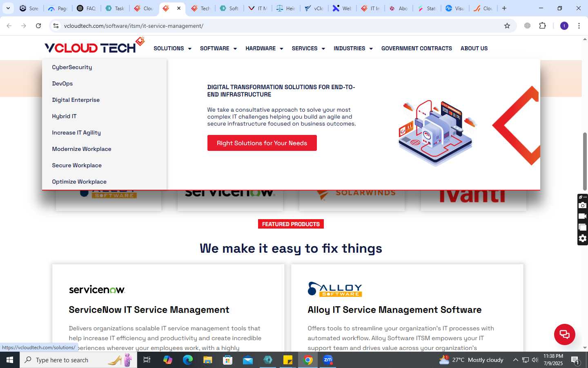Open the gear settings icon on side panel
Screen dimensions: 588x368
tap(583, 238)
